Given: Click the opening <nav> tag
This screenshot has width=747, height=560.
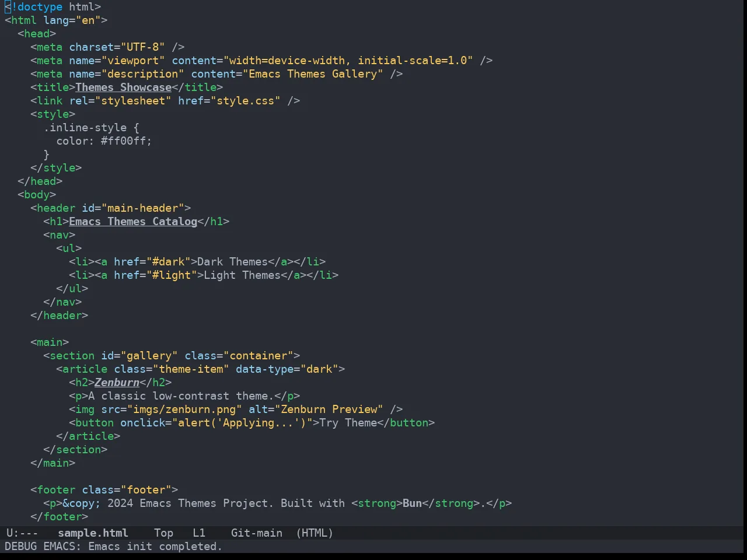Looking at the screenshot, I should [60, 235].
